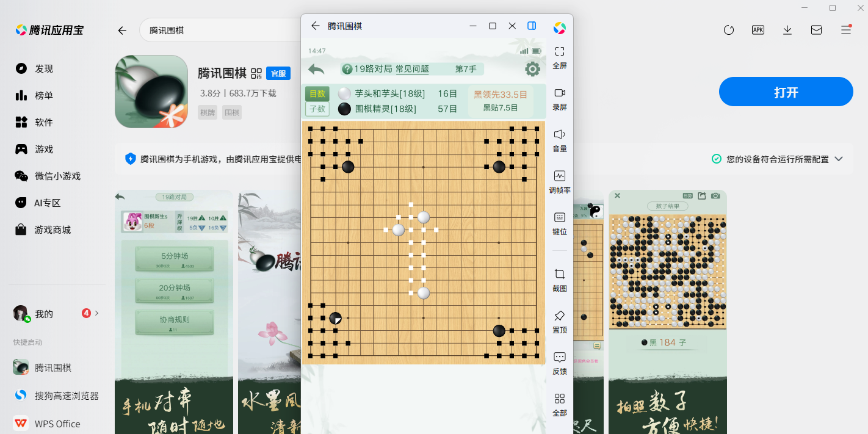
Task: Open the messages envelope icon
Action: click(816, 30)
